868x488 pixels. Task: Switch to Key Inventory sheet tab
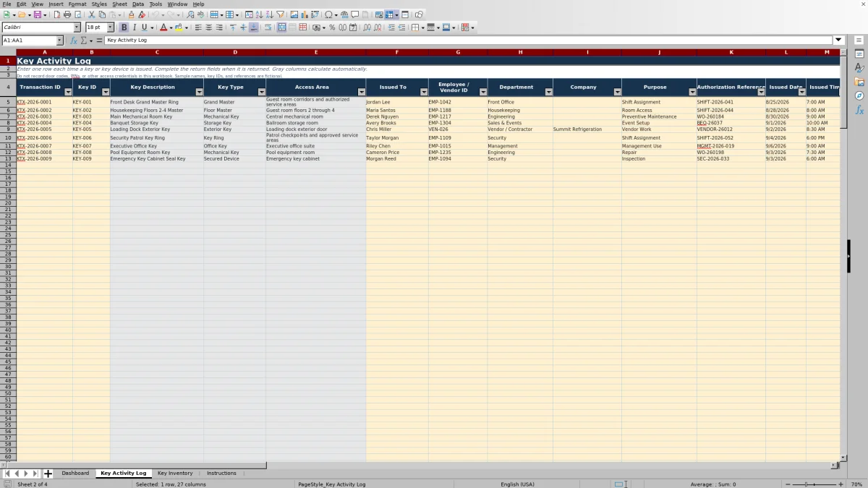[x=175, y=473]
